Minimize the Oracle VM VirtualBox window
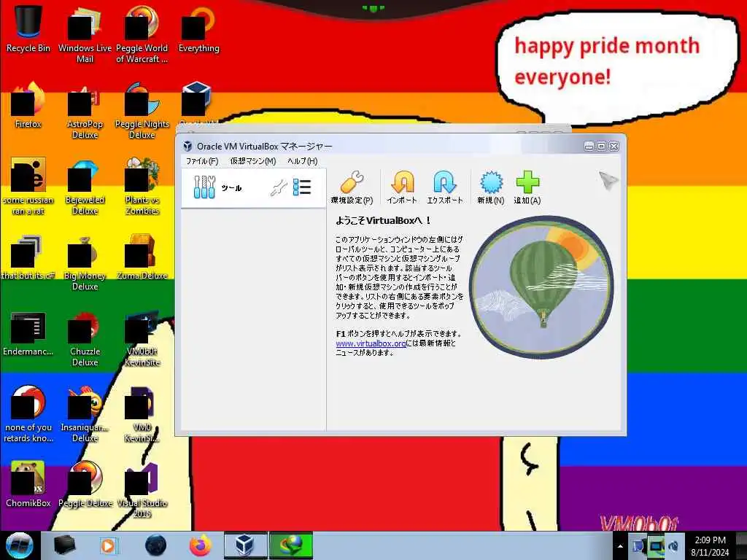This screenshot has height=560, width=747. coord(589,146)
